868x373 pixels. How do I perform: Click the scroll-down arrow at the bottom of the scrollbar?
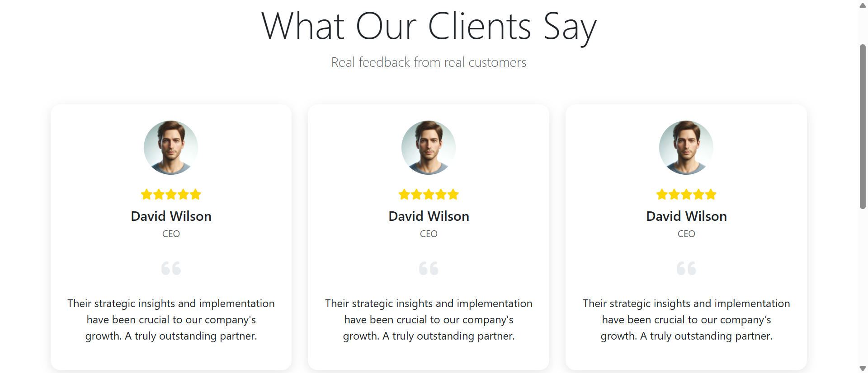[x=863, y=368]
